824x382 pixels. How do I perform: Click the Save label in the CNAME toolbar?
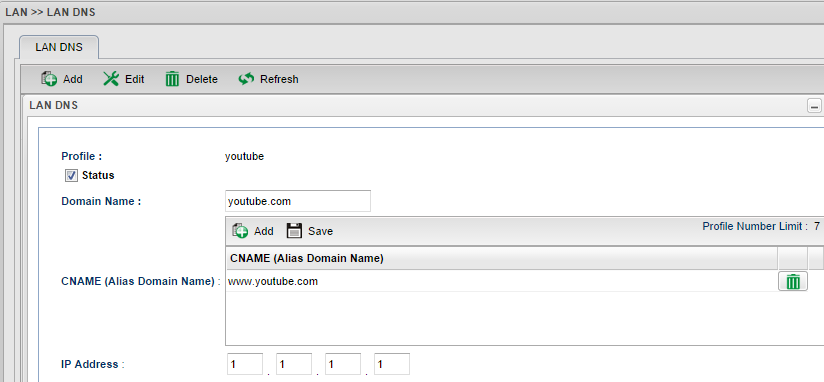[x=321, y=231]
